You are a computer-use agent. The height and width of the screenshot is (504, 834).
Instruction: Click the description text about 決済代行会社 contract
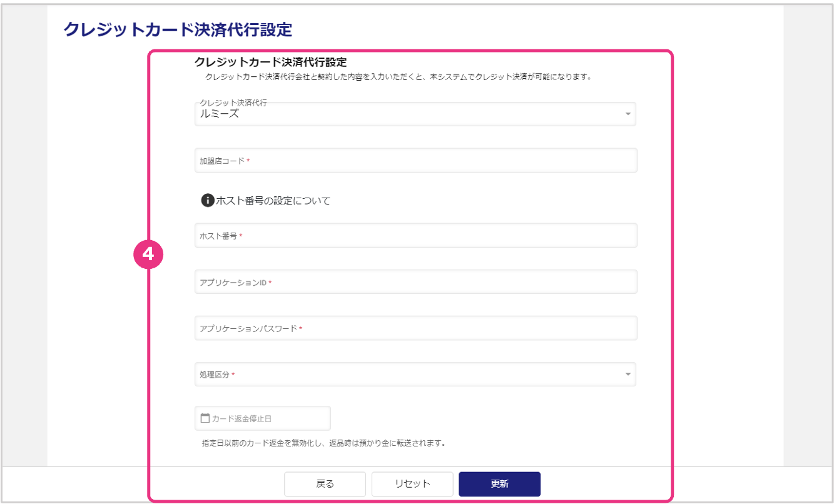[399, 78]
